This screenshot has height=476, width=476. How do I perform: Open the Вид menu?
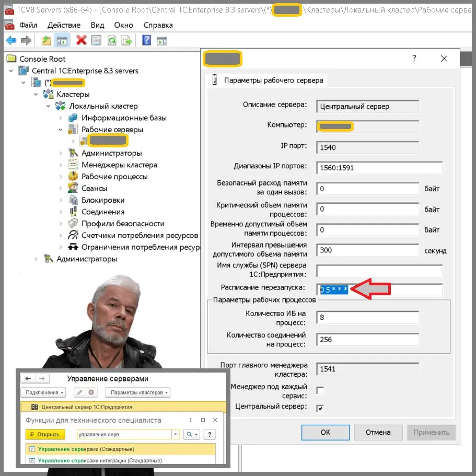pyautogui.click(x=97, y=25)
